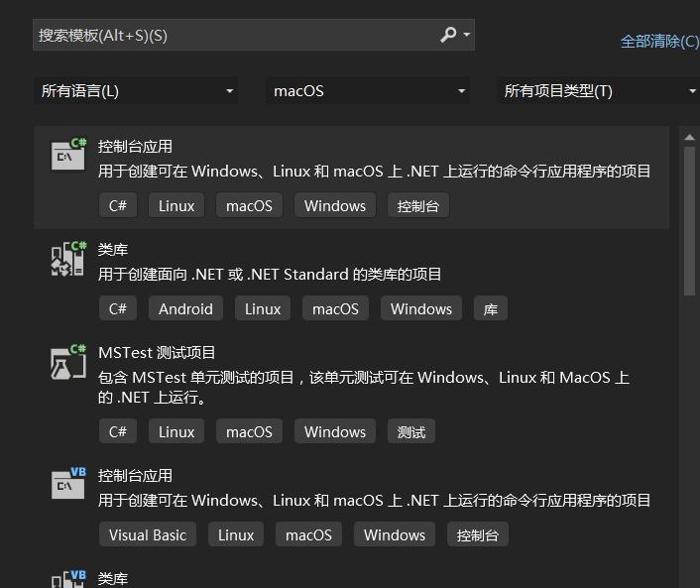Click the template list scrollbar thumb

pyautogui.click(x=689, y=220)
